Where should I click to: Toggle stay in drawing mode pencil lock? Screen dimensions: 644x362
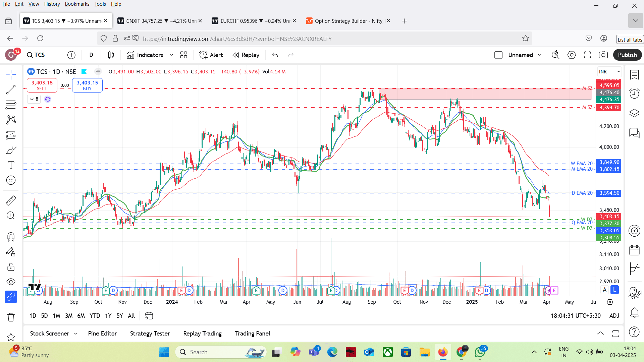tap(11, 252)
